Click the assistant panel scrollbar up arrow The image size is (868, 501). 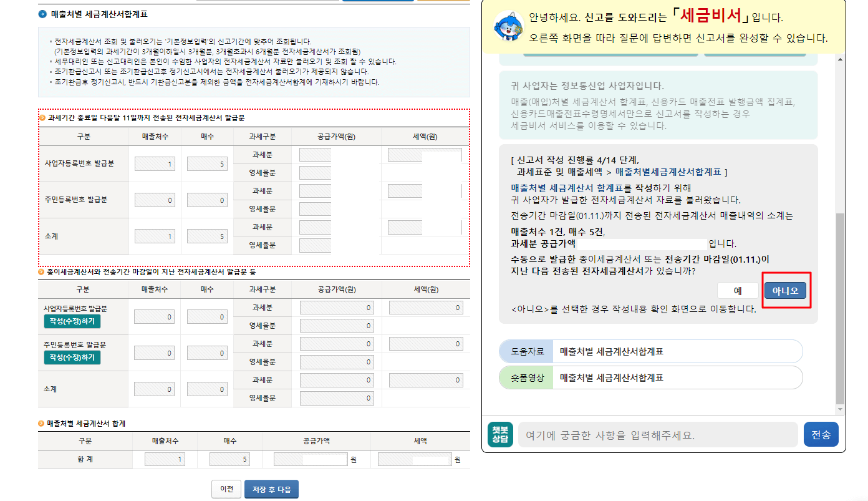point(839,58)
